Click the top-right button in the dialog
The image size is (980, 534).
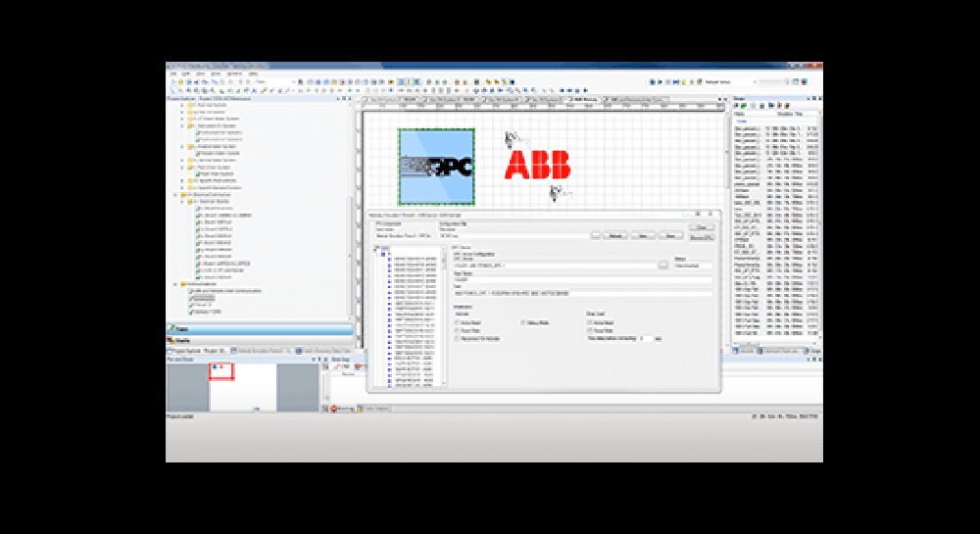[x=702, y=228]
